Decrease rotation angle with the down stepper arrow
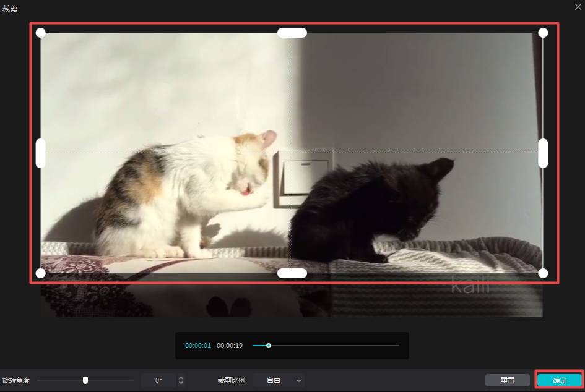The width and height of the screenshot is (585, 392). coord(181,383)
